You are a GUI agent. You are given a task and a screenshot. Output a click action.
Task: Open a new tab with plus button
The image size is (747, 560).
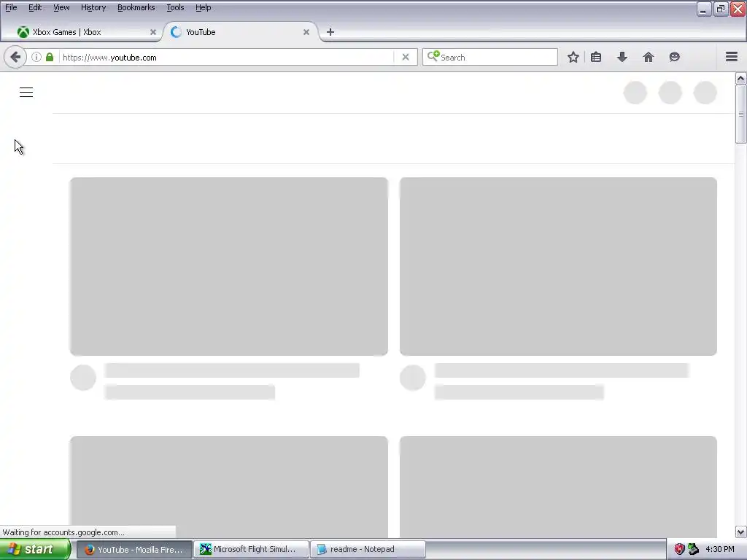pyautogui.click(x=330, y=32)
